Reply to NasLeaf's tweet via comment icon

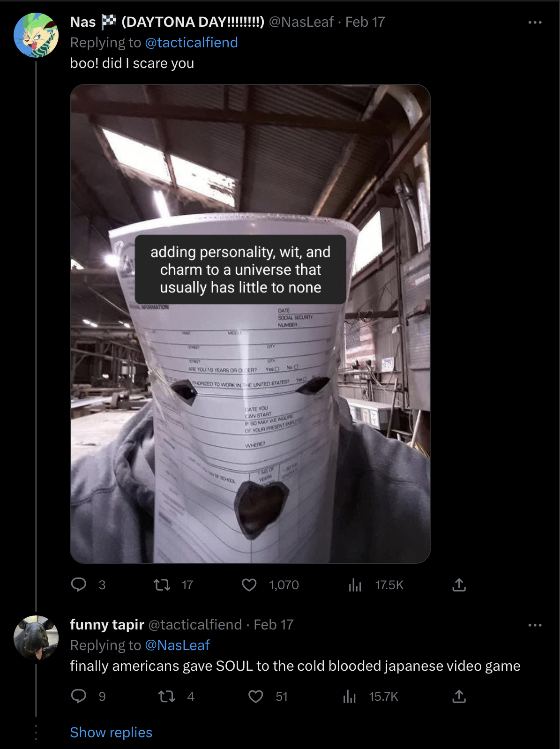point(79,584)
